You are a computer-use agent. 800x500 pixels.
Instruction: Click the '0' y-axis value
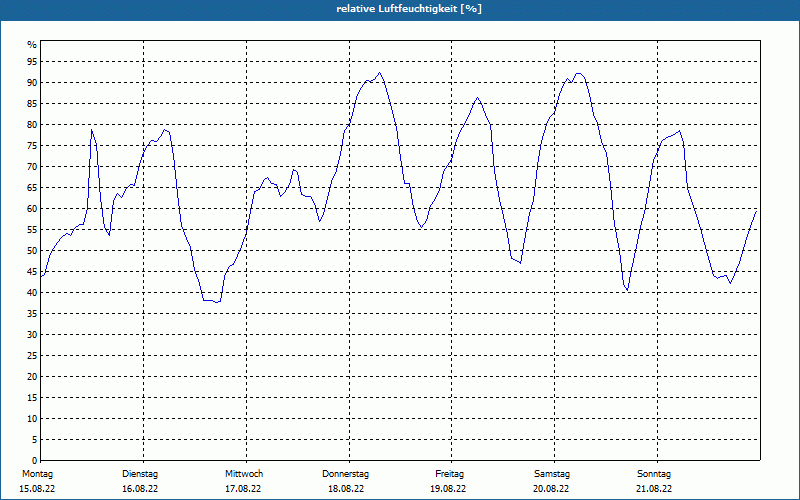click(34, 461)
